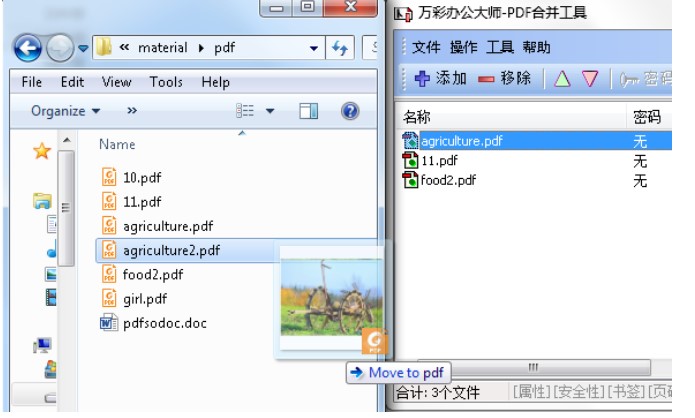Open the address bar history dropdown

(314, 48)
